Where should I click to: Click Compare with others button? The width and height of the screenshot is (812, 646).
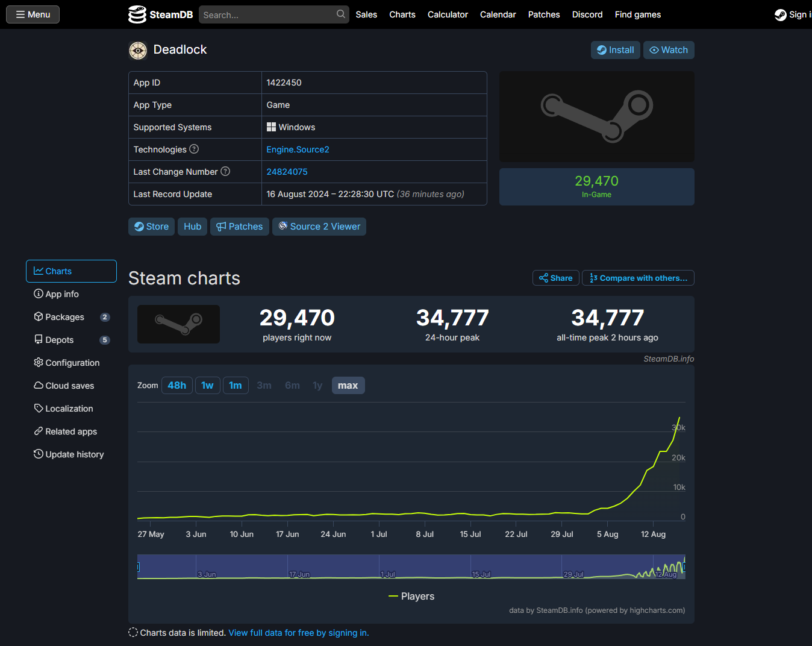(638, 278)
